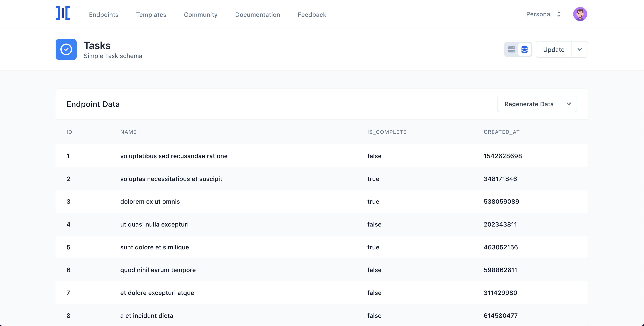This screenshot has width=644, height=326.
Task: Switch the active view layout toggle
Action: (x=512, y=49)
